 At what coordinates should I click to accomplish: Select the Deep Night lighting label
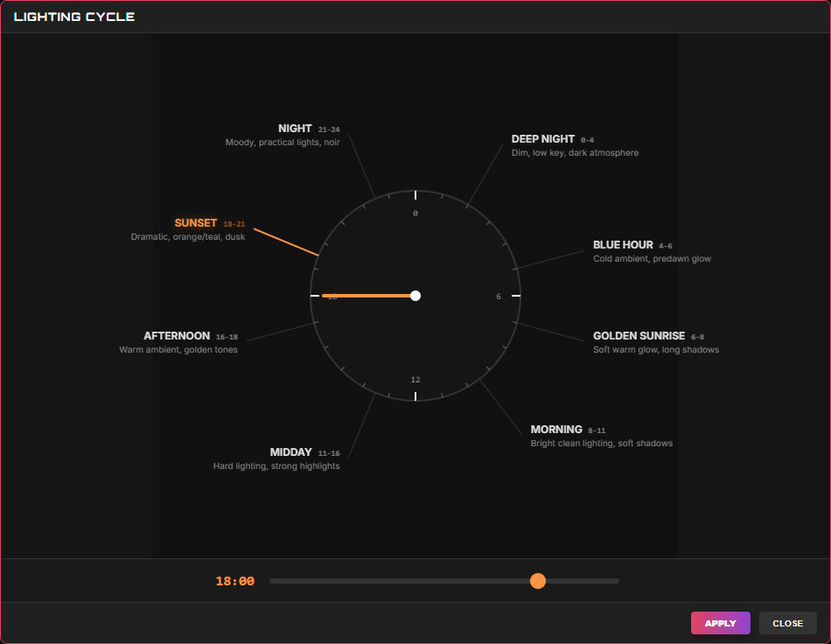tap(542, 139)
